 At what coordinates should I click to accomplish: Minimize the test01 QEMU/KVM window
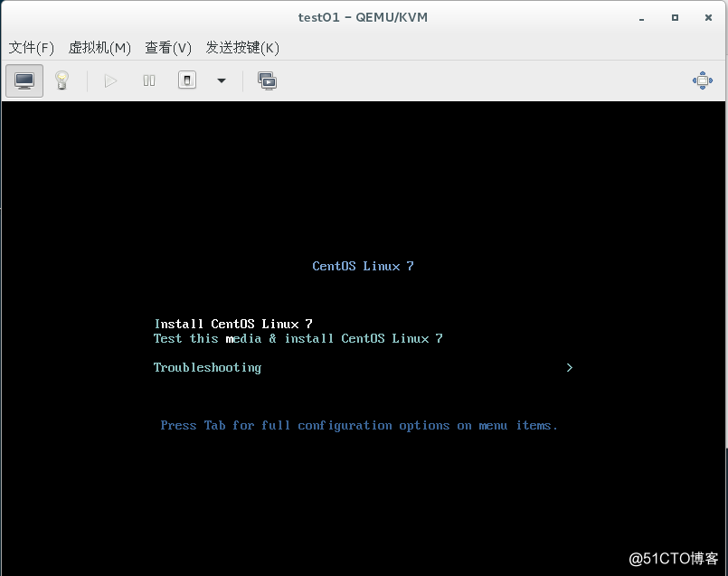pyautogui.click(x=641, y=18)
